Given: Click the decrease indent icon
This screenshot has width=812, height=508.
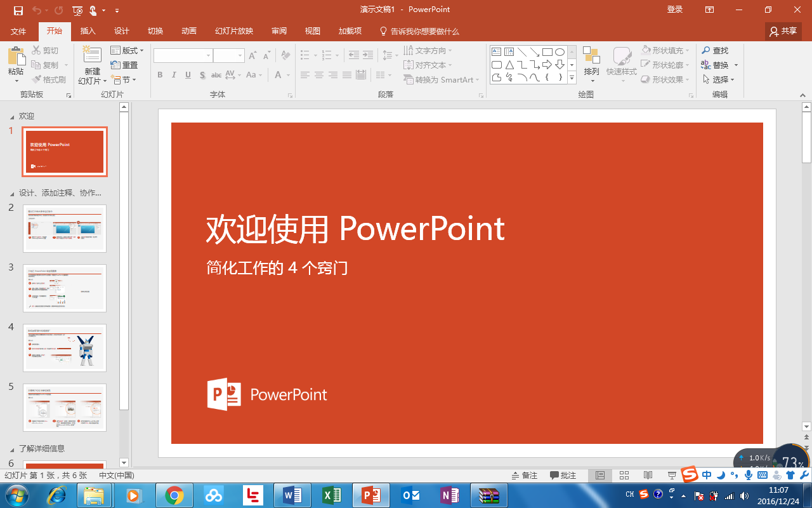Looking at the screenshot, I should pyautogui.click(x=353, y=56).
